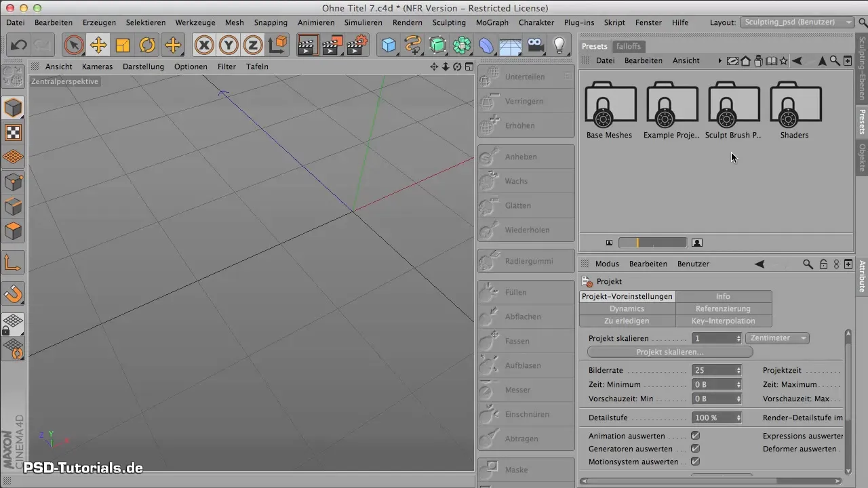
Task: Select the Scale tool
Action: pos(123,45)
